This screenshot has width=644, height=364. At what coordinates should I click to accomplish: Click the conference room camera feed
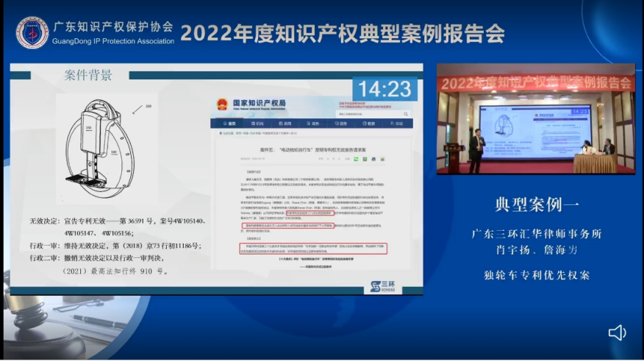(535, 118)
